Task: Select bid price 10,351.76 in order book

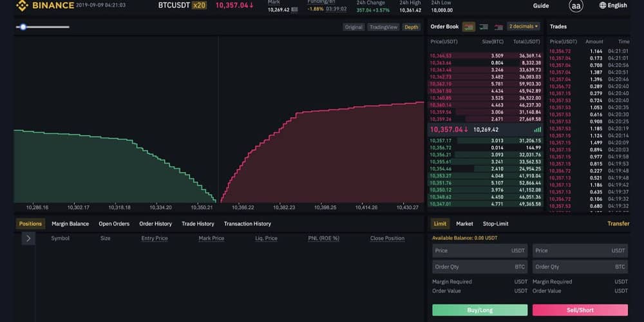Action: (440, 183)
